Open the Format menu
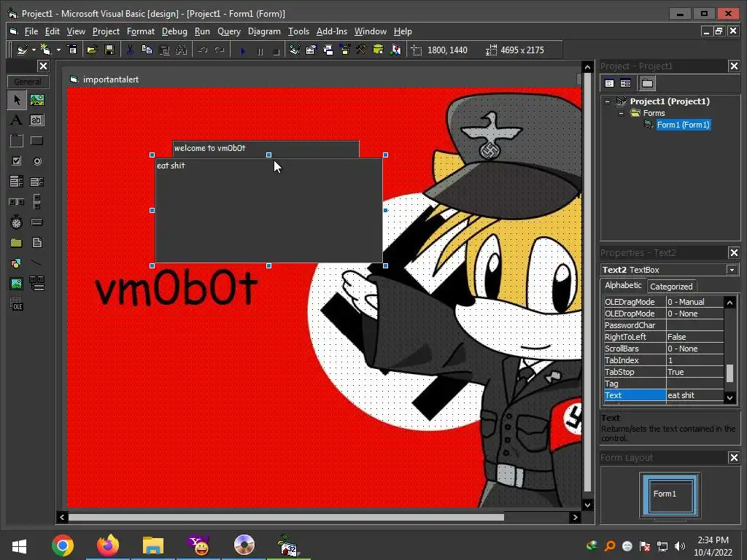The image size is (747, 560). click(141, 31)
